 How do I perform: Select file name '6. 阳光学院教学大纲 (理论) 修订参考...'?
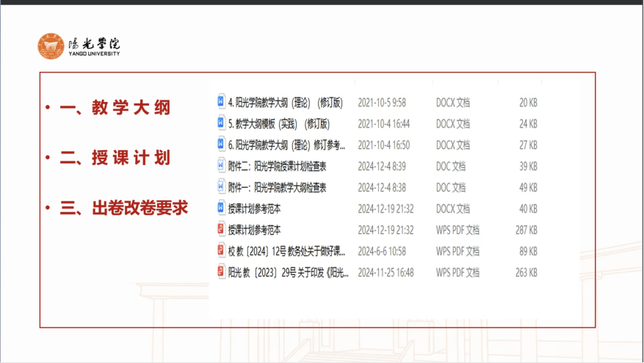[286, 145]
